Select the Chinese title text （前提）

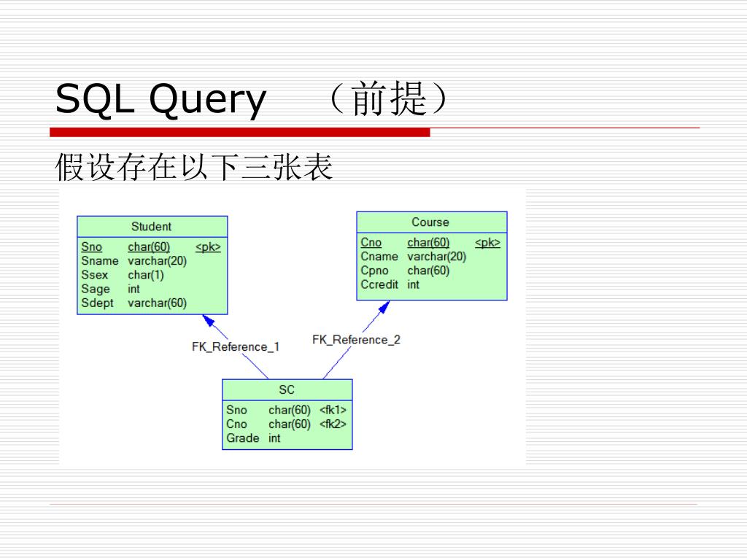coord(389,98)
